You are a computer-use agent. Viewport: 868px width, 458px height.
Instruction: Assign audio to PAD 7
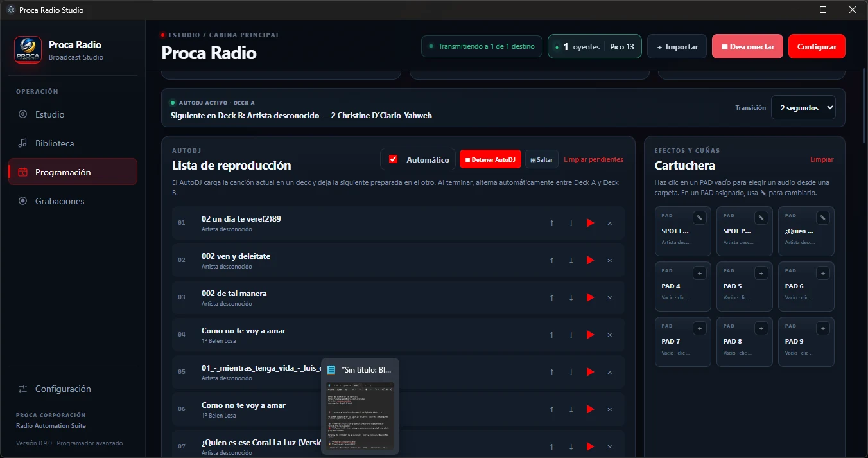[x=700, y=328]
